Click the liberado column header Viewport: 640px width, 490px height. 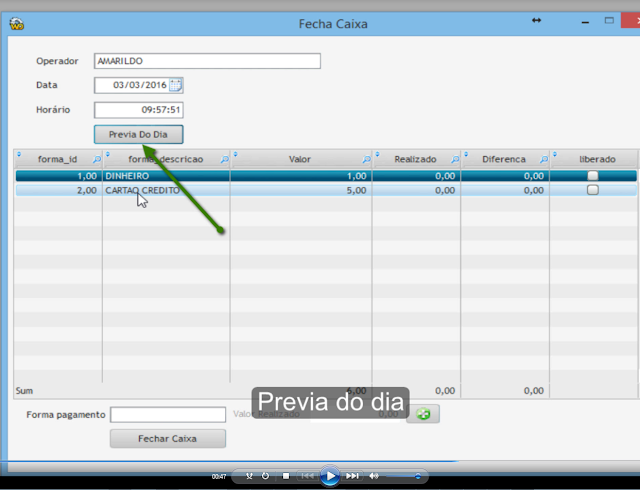[x=597, y=159]
